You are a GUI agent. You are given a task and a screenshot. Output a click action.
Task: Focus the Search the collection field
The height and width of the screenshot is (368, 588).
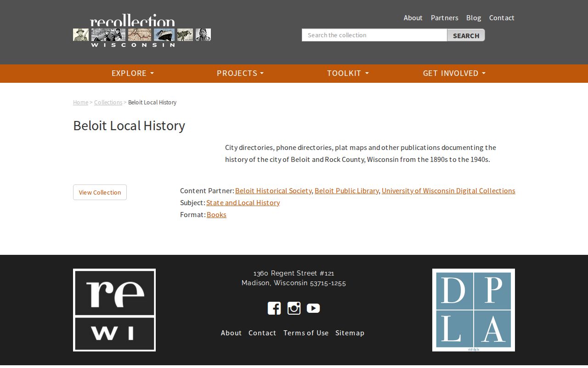[374, 35]
